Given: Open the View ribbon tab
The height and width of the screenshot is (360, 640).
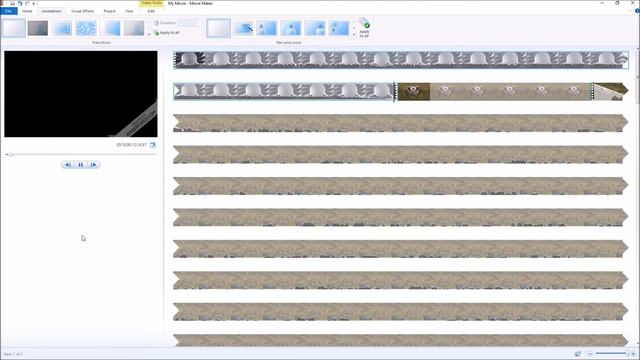Looking at the screenshot, I should [129, 11].
